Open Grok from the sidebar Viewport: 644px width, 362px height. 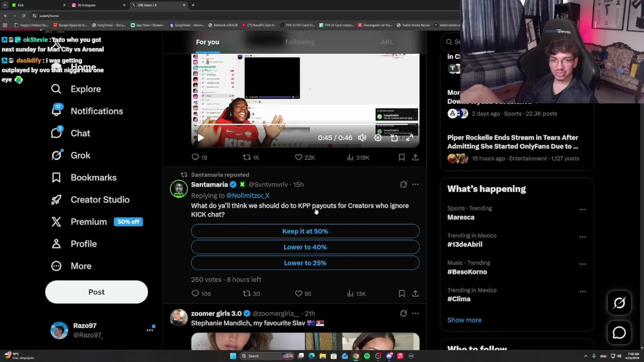[x=70, y=155]
